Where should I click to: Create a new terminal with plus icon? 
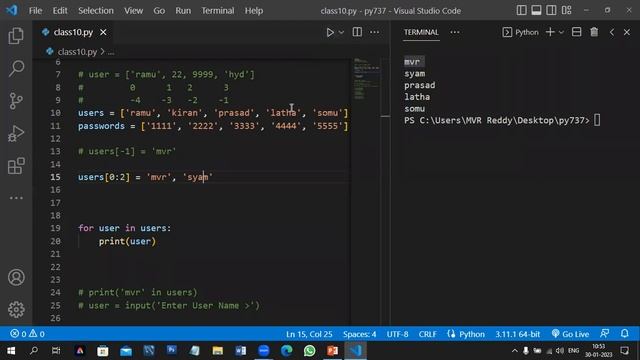[x=550, y=32]
